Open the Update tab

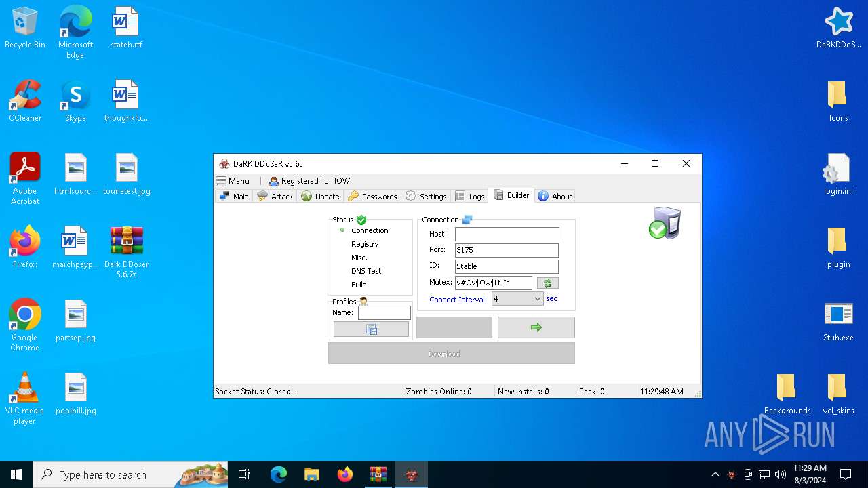[320, 196]
